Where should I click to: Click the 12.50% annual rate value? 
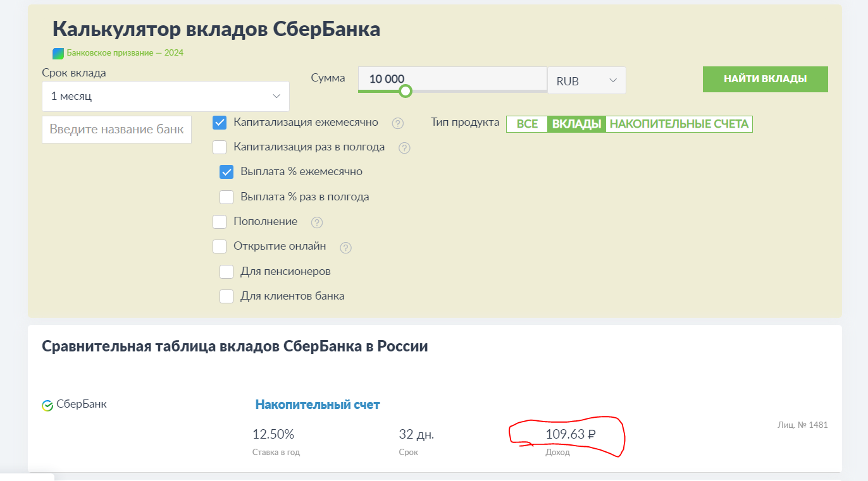[x=273, y=434]
